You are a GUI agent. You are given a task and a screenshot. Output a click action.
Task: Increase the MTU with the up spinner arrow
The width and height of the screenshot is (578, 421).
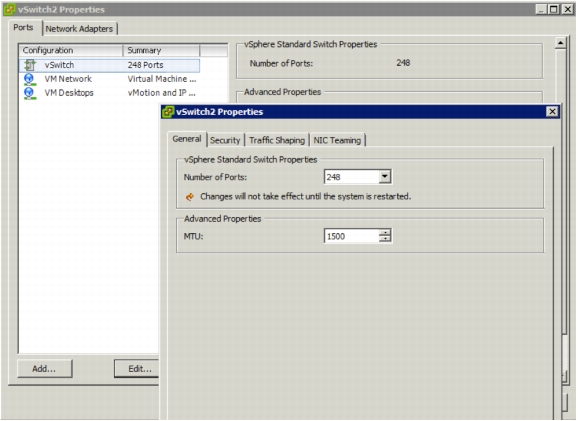pyautogui.click(x=385, y=233)
